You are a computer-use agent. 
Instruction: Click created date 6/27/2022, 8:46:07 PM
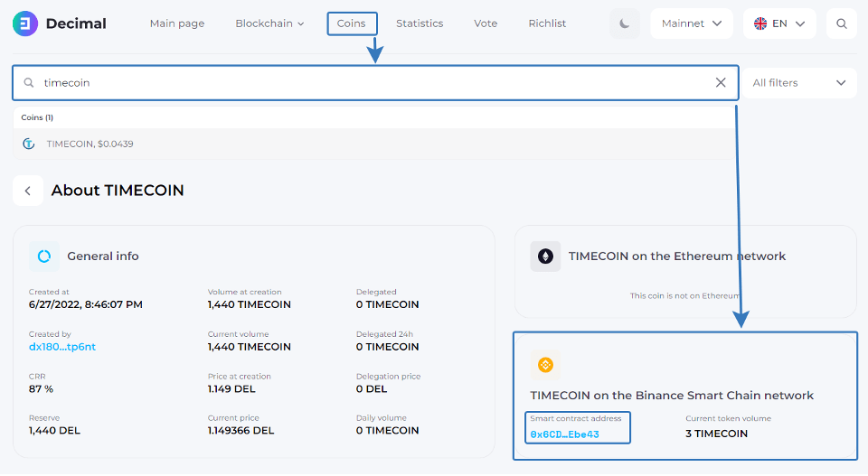86,304
